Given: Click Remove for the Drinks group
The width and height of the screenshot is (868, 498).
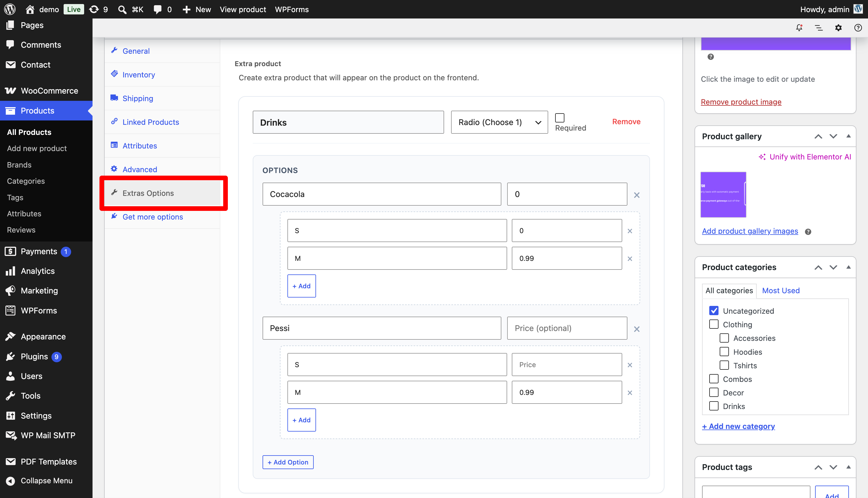Looking at the screenshot, I should click(626, 121).
